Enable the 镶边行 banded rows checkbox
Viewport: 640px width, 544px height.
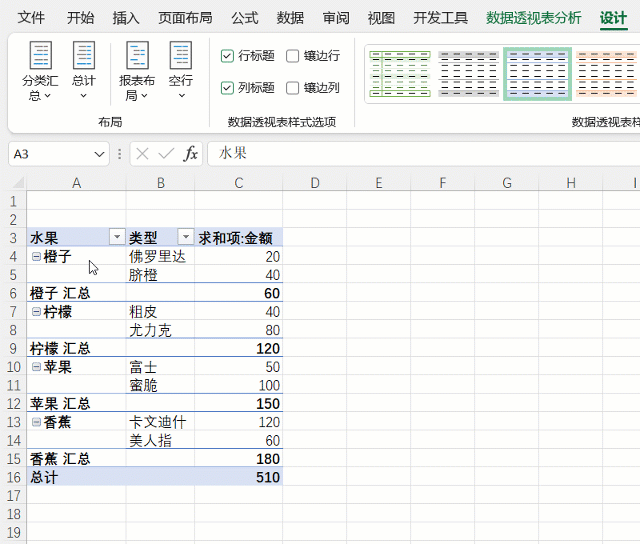[293, 56]
